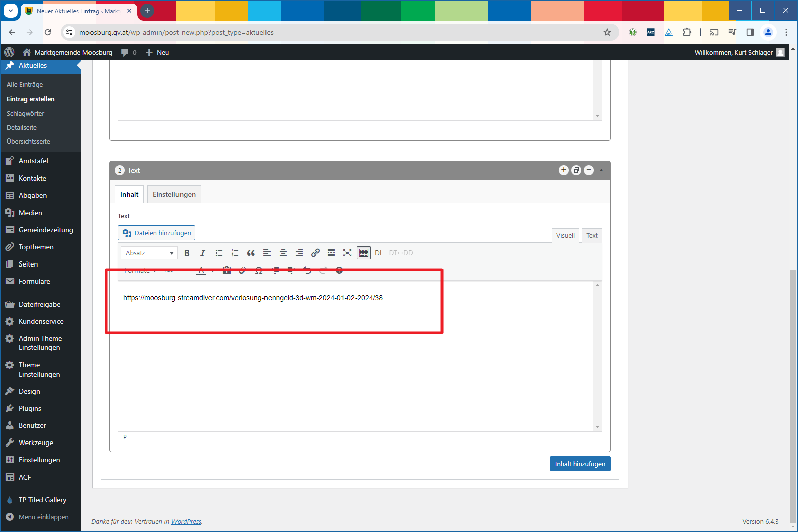
Task: Insert a special character with the Omega icon
Action: click(259, 271)
